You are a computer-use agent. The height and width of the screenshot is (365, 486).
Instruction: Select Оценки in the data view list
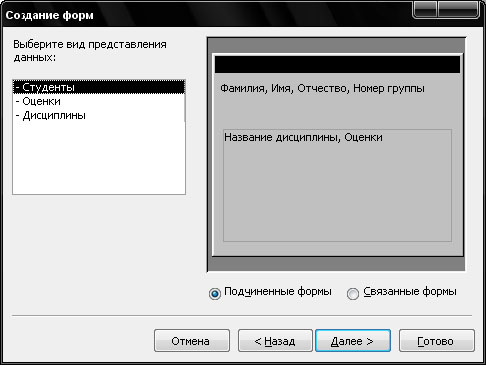[99, 101]
